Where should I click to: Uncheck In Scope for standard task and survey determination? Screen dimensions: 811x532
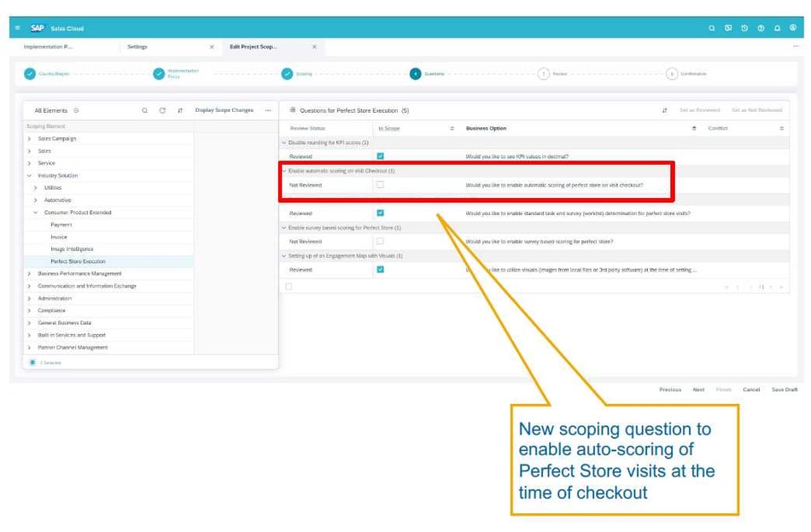[380, 213]
